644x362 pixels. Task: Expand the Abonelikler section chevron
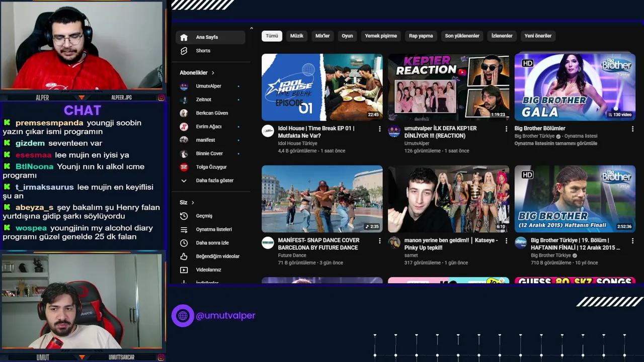click(213, 73)
